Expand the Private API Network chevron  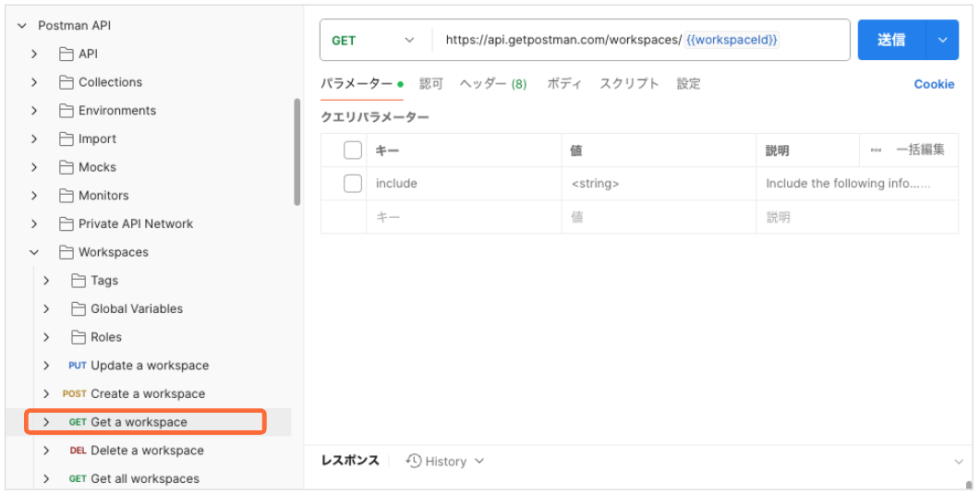pos(34,223)
